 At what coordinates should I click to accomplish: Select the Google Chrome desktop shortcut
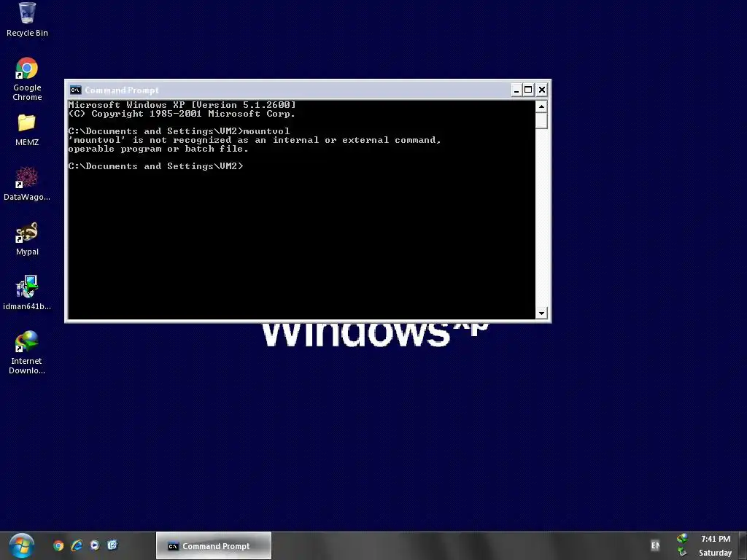(x=27, y=79)
